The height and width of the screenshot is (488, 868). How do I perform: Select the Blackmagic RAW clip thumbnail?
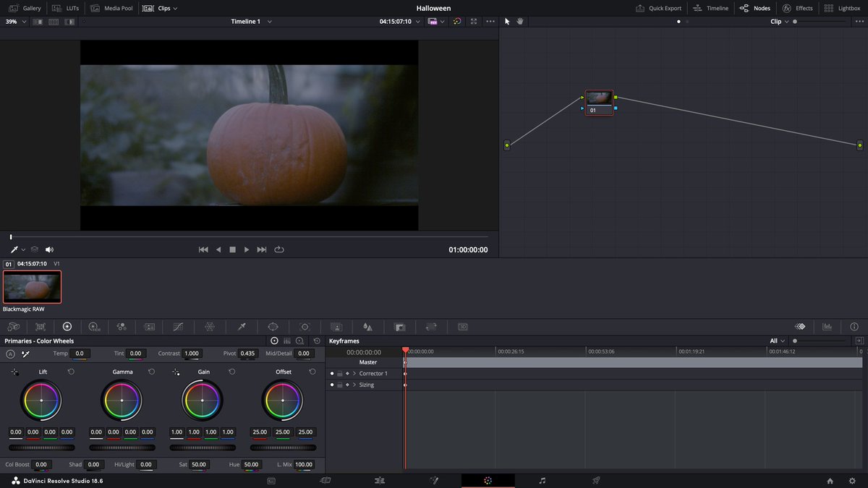(33, 286)
